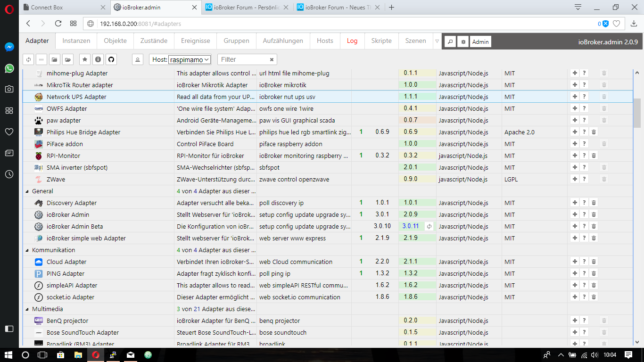Clear the Filter field with the x
Viewport: 644px width, 362px height.
272,60
